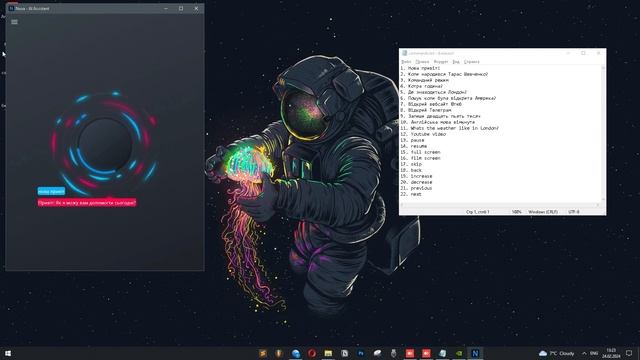The height and width of the screenshot is (360, 640).
Task: Maximize the Nova assistant window
Action: click(181, 8)
